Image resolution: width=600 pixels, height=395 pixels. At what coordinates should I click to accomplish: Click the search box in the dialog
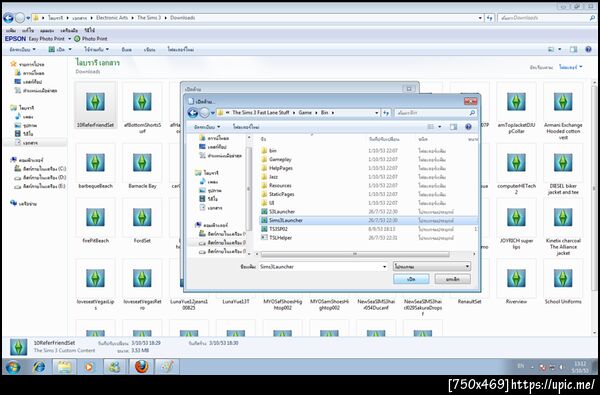click(435, 113)
